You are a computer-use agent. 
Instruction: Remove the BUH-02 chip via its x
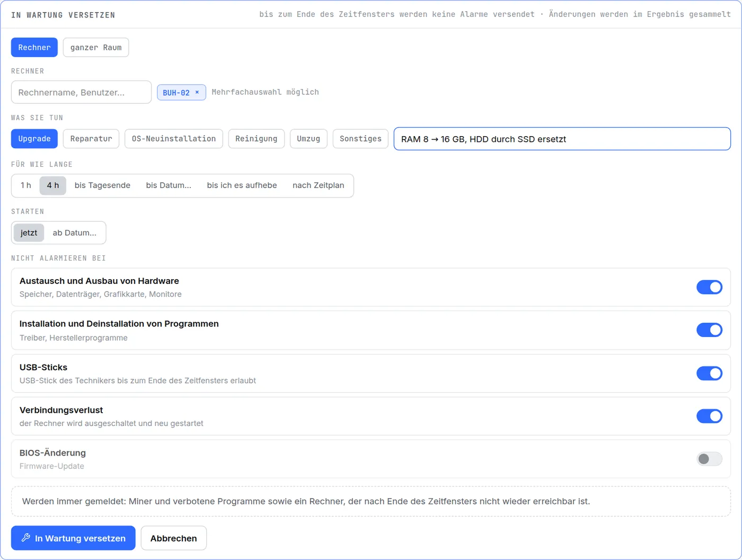pos(197,92)
